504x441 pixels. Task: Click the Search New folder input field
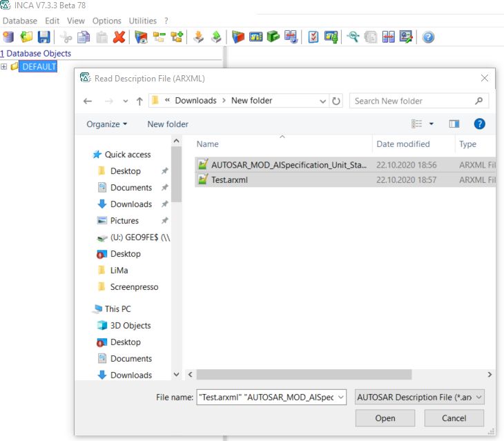[413, 101]
